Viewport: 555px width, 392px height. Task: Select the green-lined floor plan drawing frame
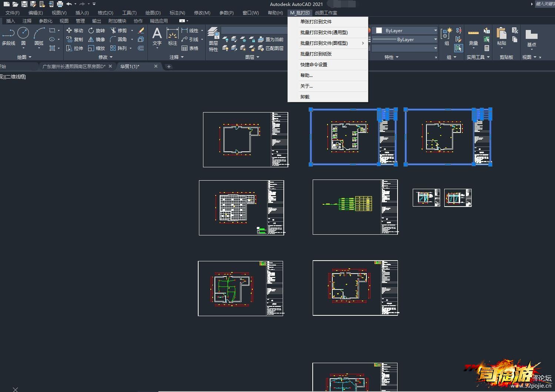(240, 288)
